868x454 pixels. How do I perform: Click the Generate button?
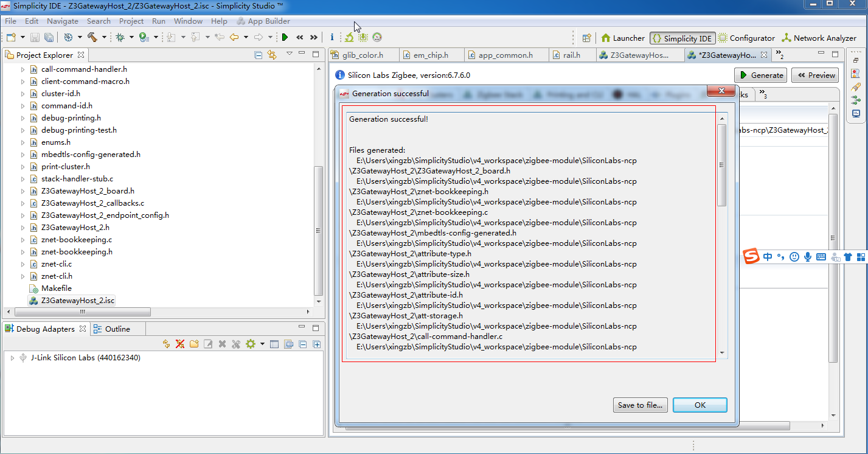(761, 75)
